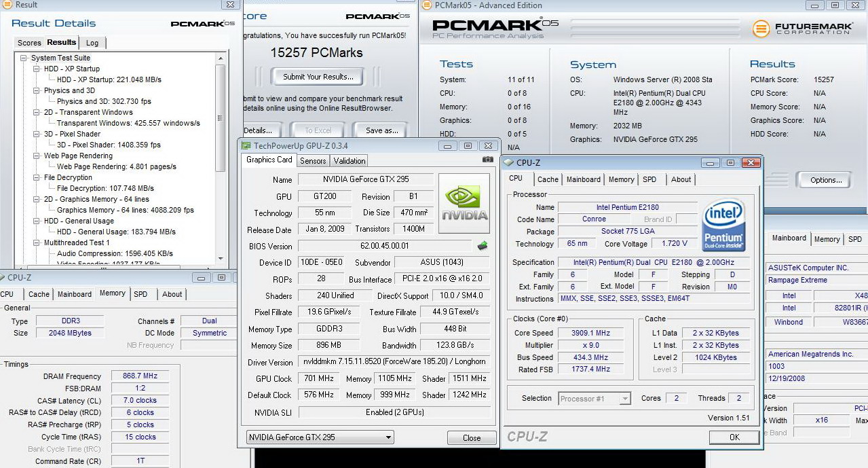Viewport: 868px width, 468px height.
Task: Click Driver Version field in GPU-Z
Action: (394, 362)
